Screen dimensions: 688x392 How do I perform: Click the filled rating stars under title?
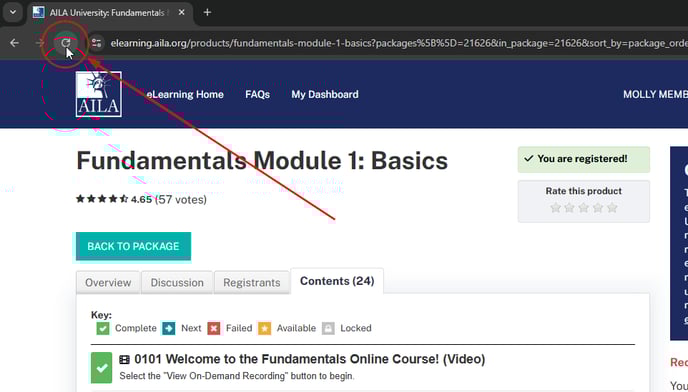coord(102,199)
